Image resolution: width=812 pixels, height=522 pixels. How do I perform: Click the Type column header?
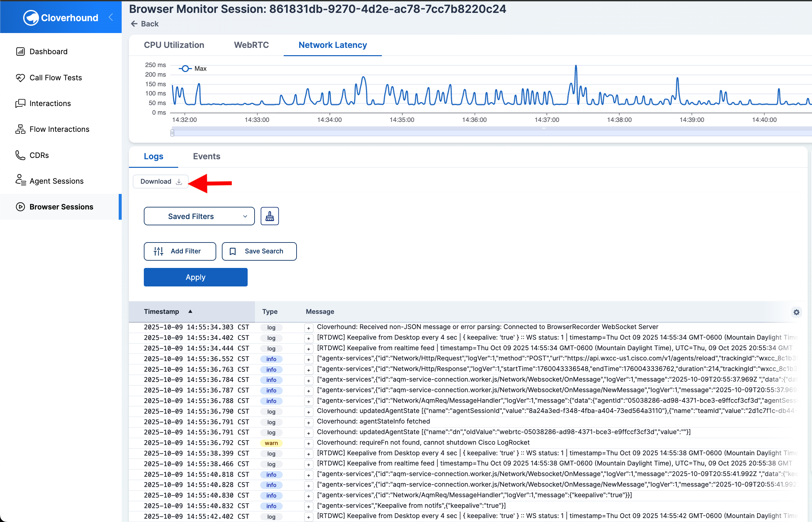coord(270,312)
